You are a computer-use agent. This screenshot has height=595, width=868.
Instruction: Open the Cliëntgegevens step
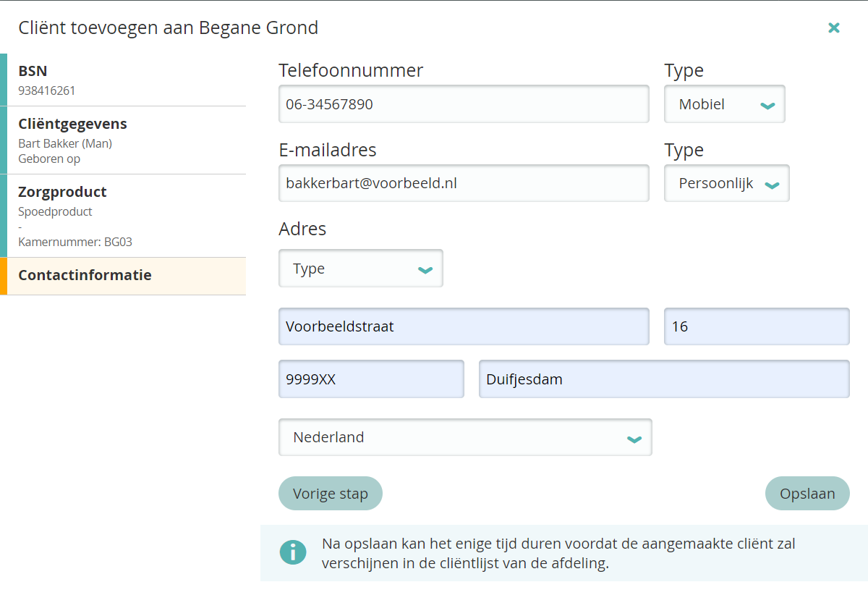point(123,140)
